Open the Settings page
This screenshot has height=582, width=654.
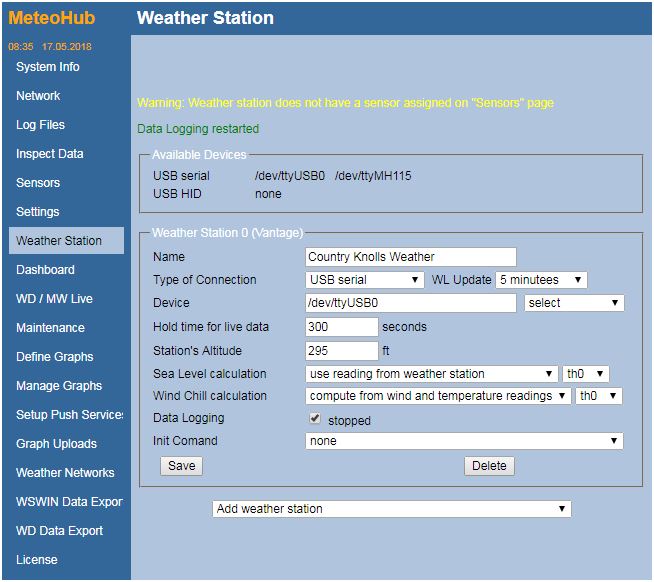(38, 212)
